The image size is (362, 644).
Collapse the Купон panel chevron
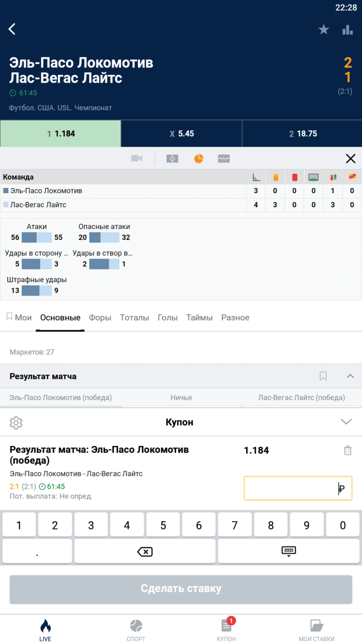coord(346,422)
